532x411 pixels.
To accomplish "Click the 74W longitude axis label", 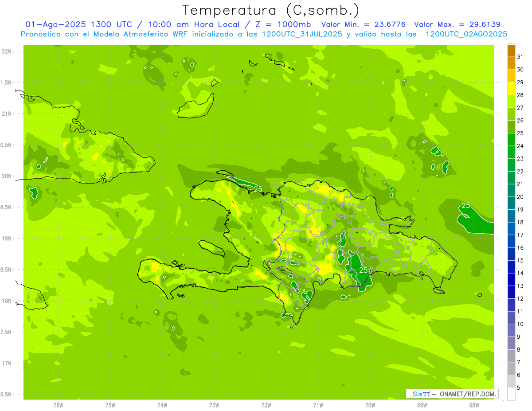I will pyautogui.click(x=162, y=405).
